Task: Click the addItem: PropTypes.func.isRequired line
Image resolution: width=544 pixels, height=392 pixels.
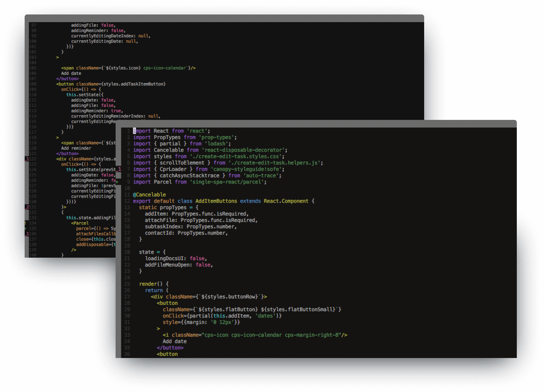Action: [x=197, y=214]
